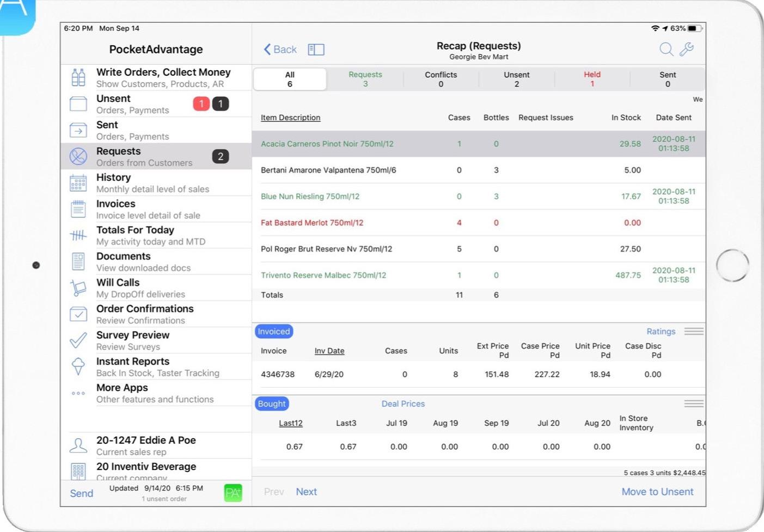This screenshot has height=532, width=764.
Task: Select Fat Bastard Merlot row
Action: 479,223
